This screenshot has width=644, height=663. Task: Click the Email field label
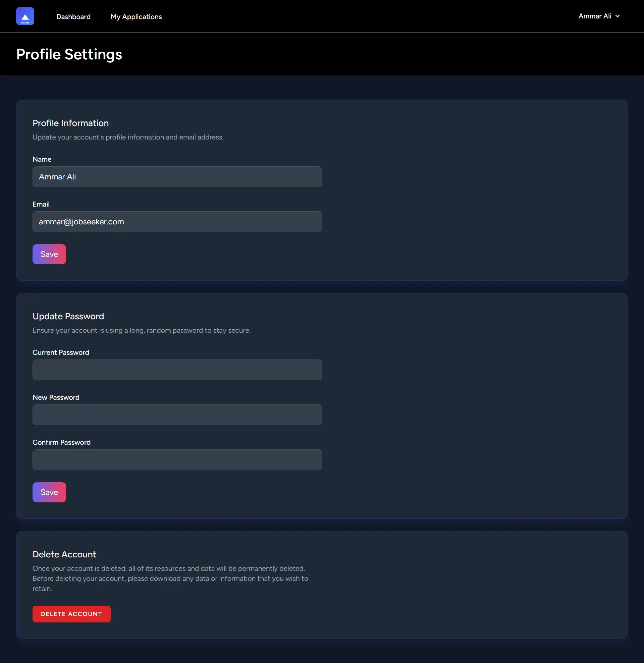point(41,204)
